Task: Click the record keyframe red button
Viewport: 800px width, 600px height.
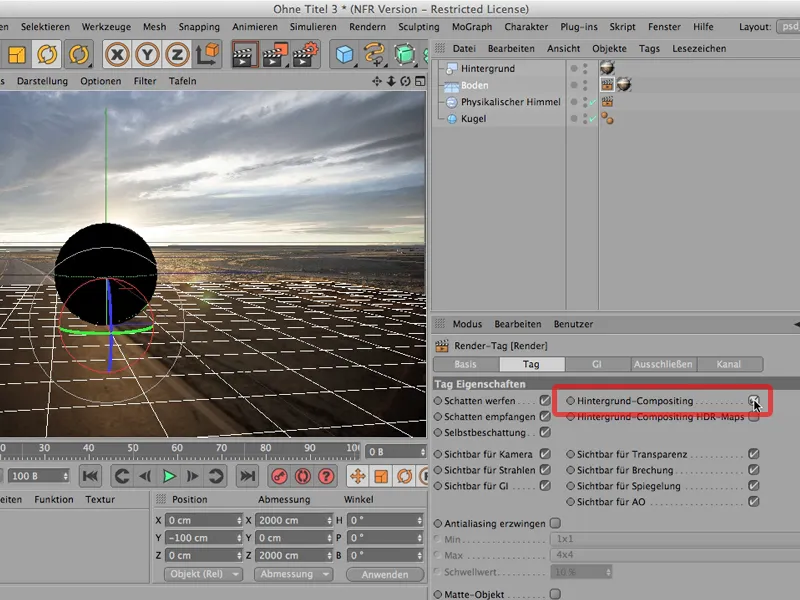Action: pos(279,477)
